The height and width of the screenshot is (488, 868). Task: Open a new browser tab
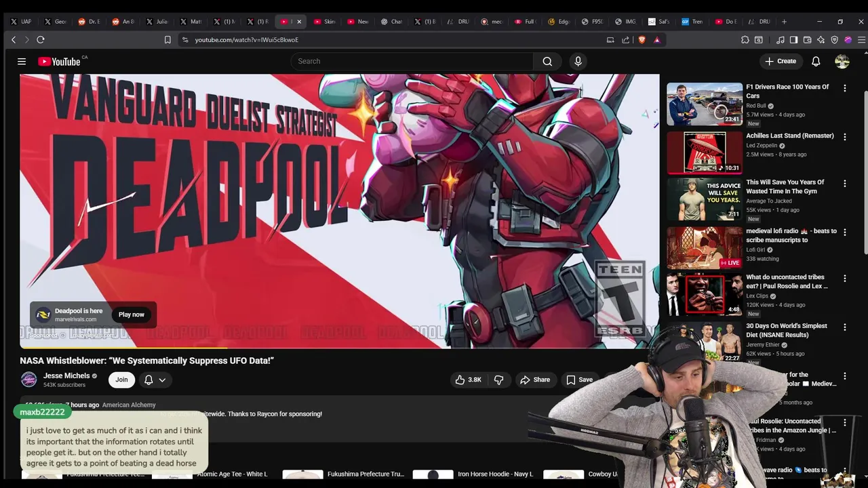(784, 22)
